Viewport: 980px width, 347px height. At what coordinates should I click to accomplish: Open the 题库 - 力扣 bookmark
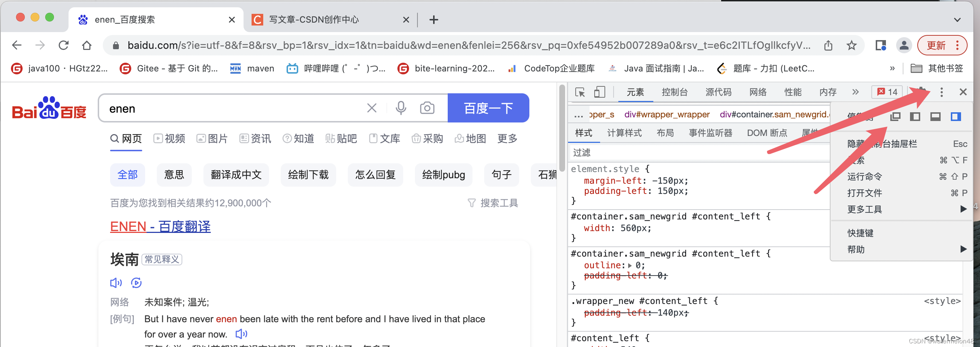tap(766, 68)
